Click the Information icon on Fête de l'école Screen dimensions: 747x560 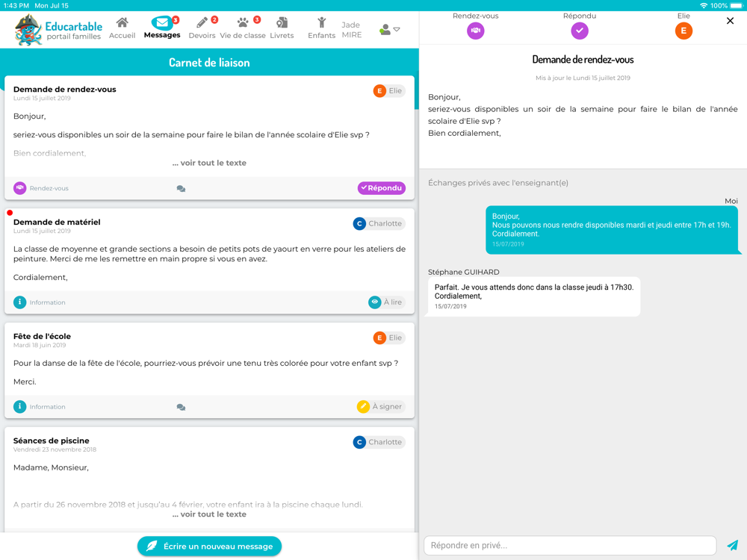pos(20,407)
